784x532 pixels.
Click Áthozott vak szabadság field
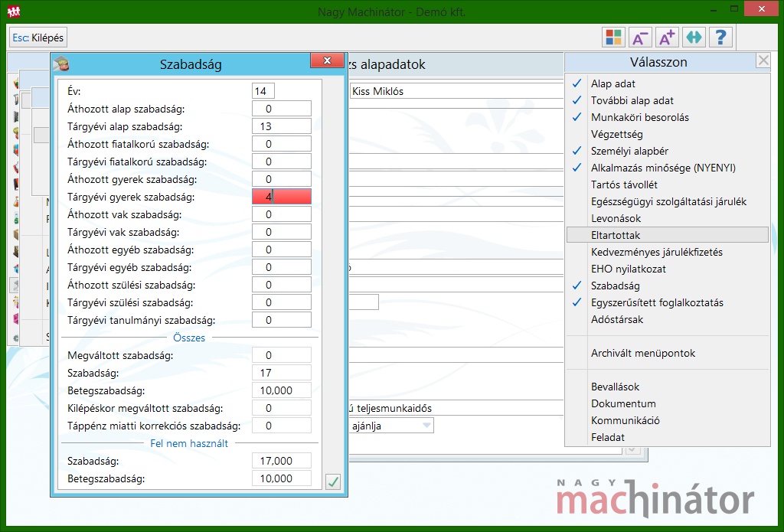tap(282, 214)
